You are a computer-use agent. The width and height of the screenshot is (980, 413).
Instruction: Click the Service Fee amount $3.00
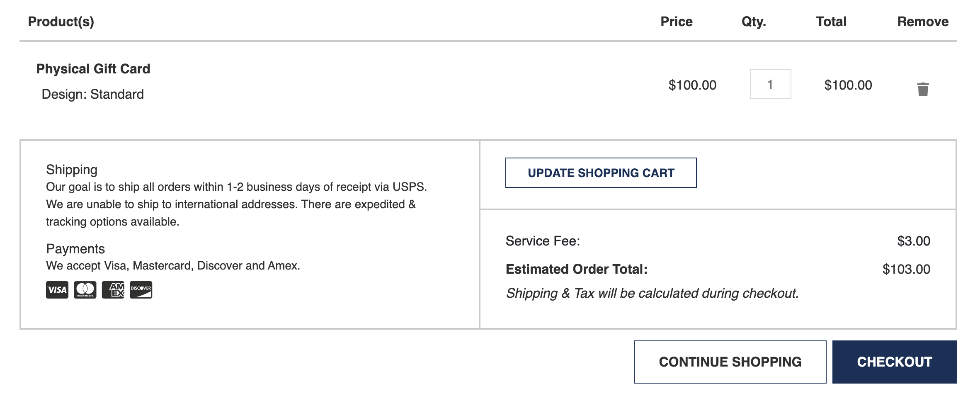pyautogui.click(x=914, y=241)
